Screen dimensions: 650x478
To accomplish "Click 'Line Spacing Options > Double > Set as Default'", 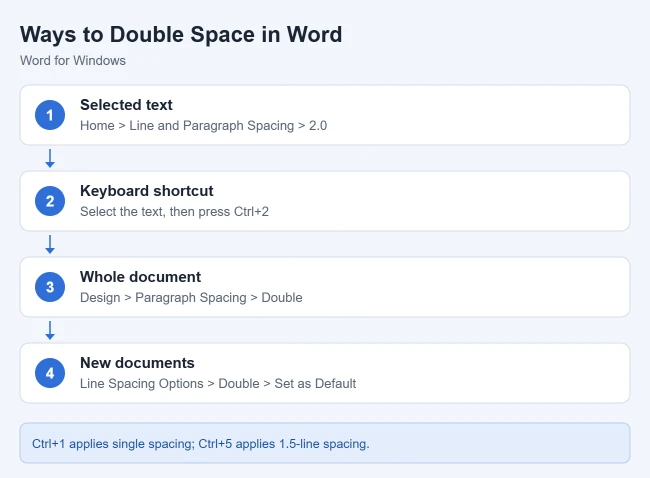I will click(x=218, y=383).
